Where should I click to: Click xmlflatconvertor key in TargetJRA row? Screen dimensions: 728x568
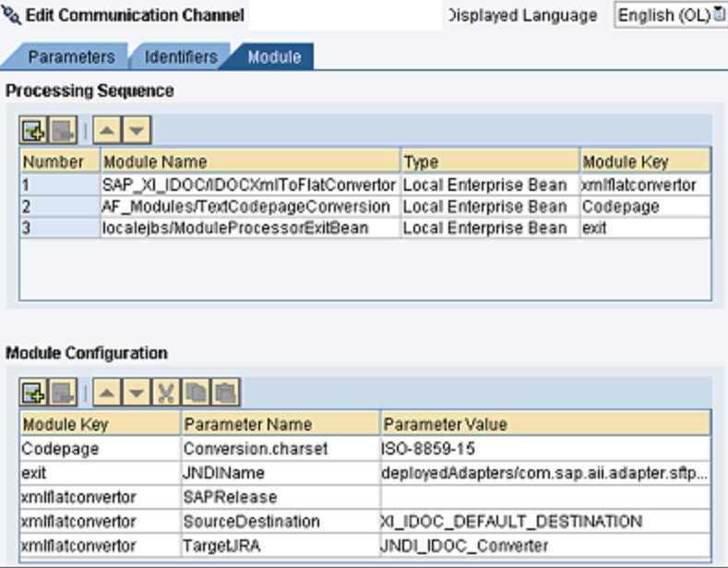101,545
